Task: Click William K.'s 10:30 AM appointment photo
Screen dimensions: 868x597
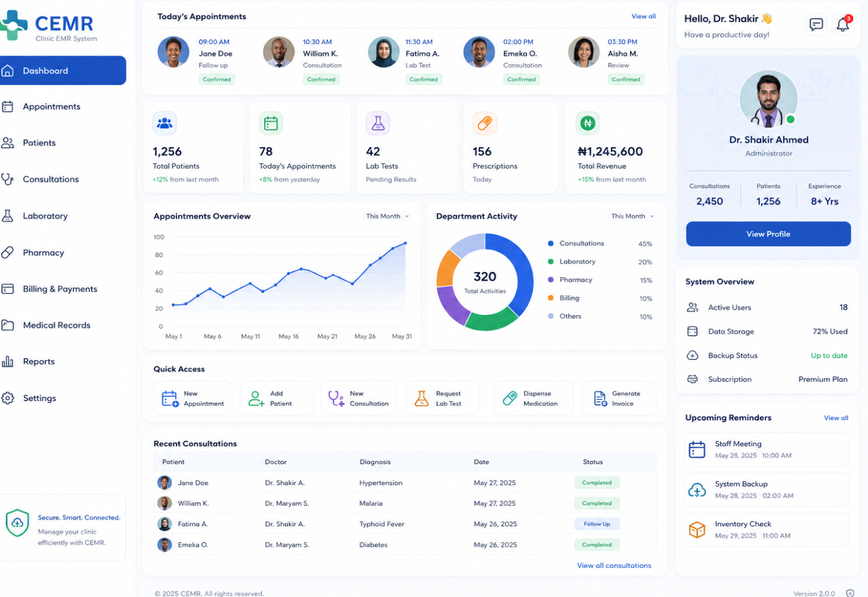Action: coord(278,52)
